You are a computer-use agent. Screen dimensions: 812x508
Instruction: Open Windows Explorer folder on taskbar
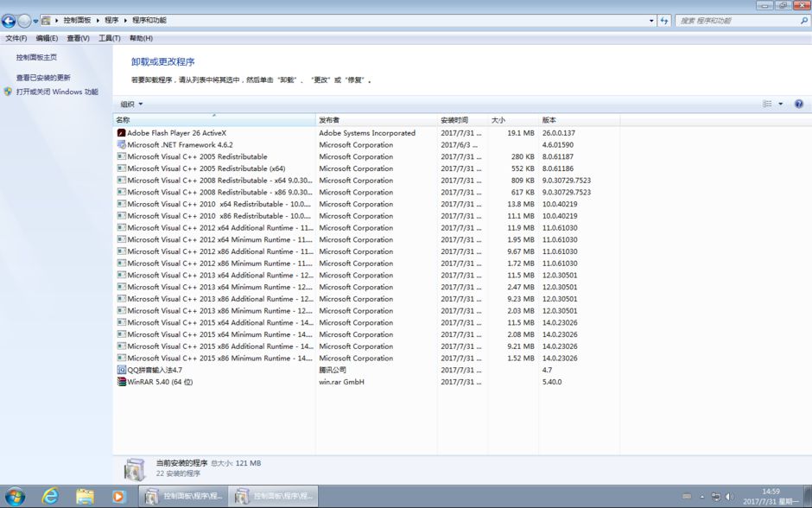point(85,497)
